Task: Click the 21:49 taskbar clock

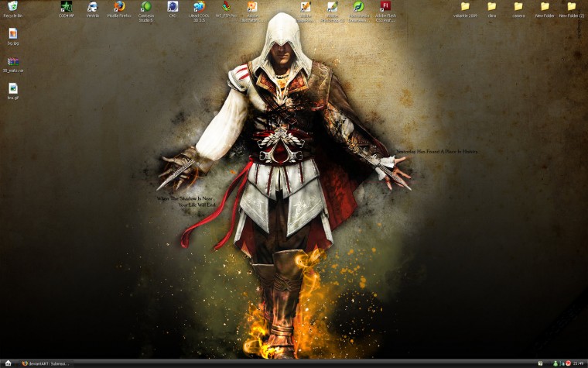Action: tap(578, 363)
